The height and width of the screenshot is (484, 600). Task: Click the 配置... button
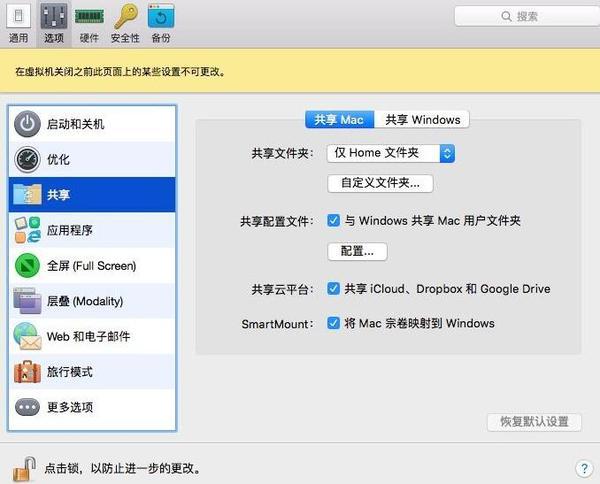pos(357,251)
